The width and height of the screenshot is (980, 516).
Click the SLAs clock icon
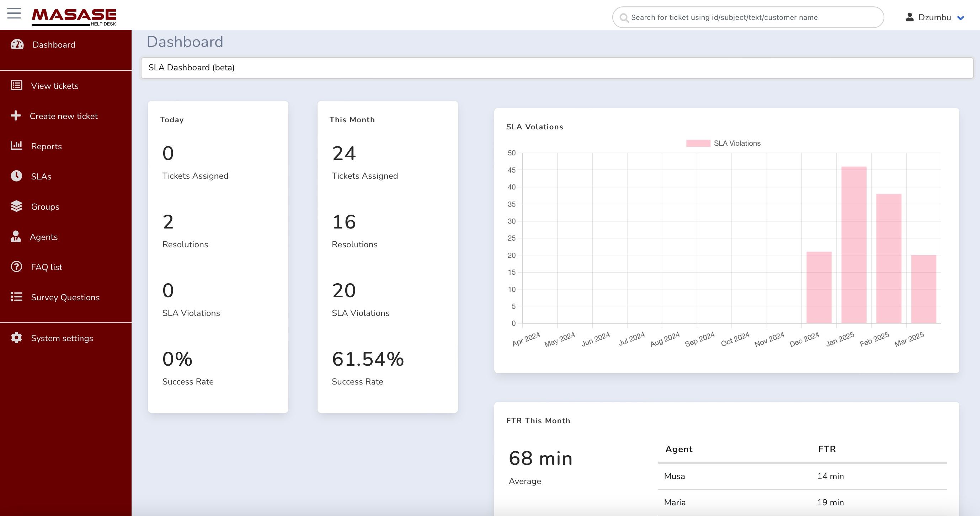pos(16,176)
